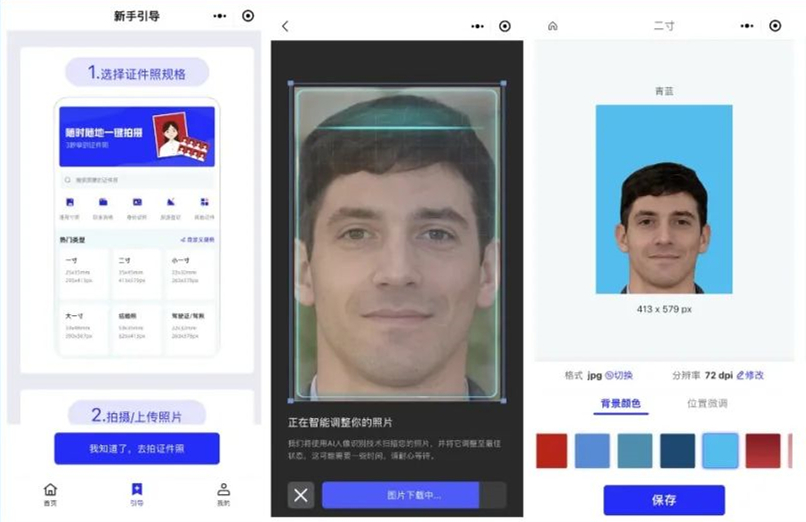Click 修改 to change the 72 dpi resolution
Screen dimensions: 806x522
click(750, 376)
